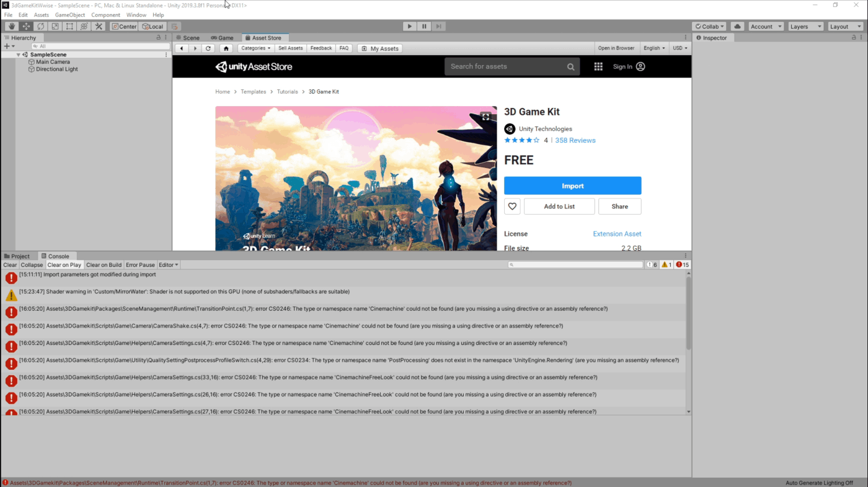
Task: Click the Pause button
Action: coord(424,26)
